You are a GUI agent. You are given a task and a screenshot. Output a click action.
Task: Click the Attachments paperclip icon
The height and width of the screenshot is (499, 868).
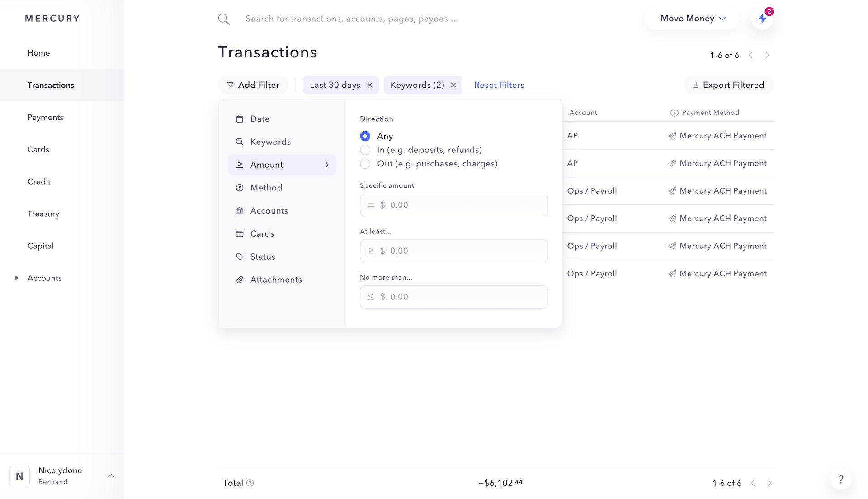(x=240, y=280)
